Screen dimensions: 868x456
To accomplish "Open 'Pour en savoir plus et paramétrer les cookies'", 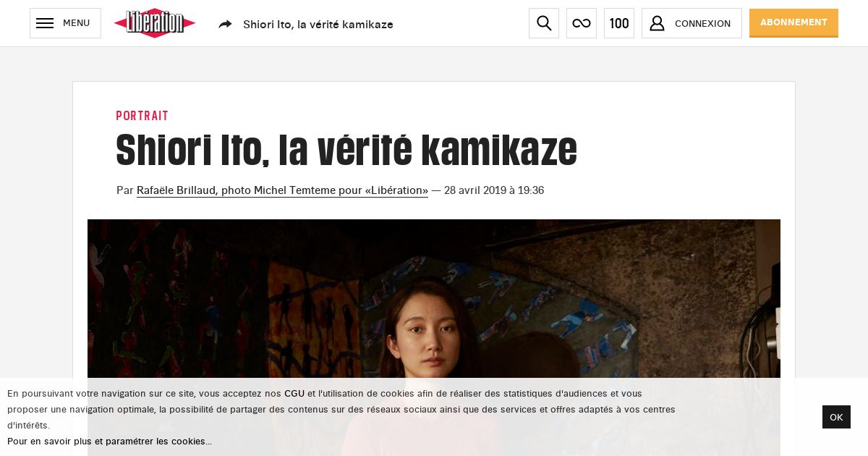I will (109, 442).
